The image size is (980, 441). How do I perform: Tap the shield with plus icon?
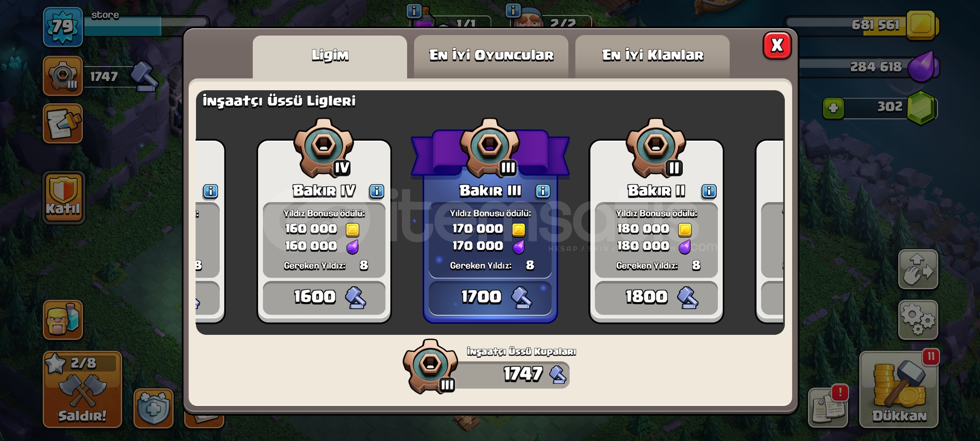[x=154, y=408]
